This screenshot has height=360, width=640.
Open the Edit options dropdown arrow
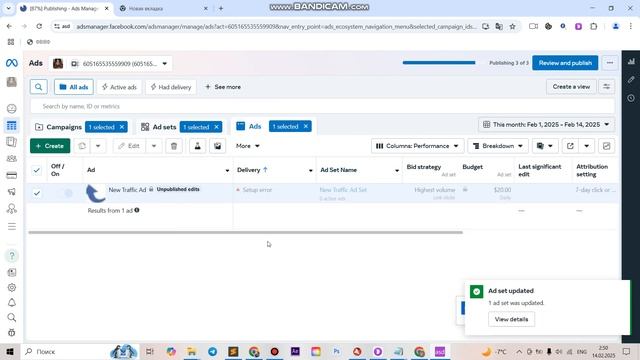point(154,146)
